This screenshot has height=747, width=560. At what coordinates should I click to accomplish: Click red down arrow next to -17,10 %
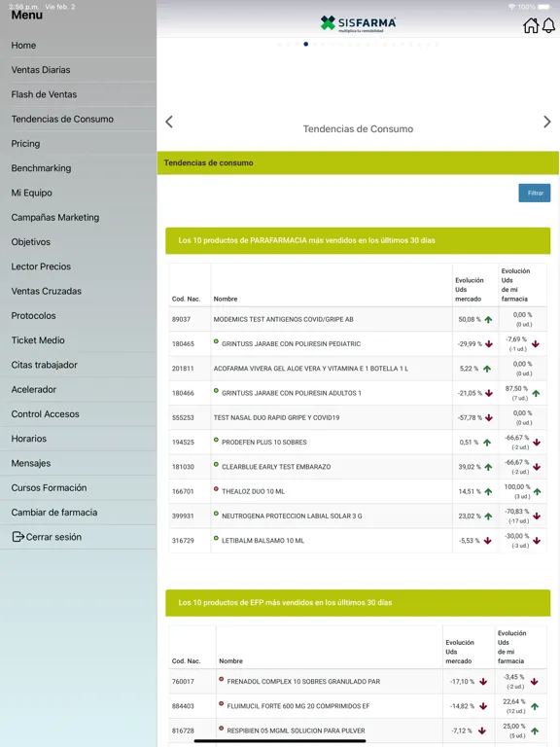pos(483,682)
